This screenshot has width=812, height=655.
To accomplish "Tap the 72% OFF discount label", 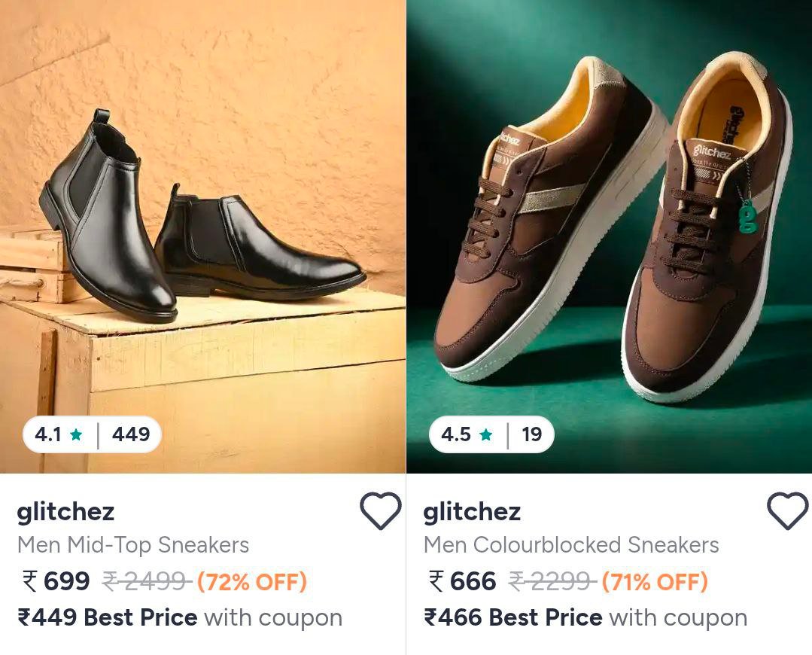I will (252, 581).
